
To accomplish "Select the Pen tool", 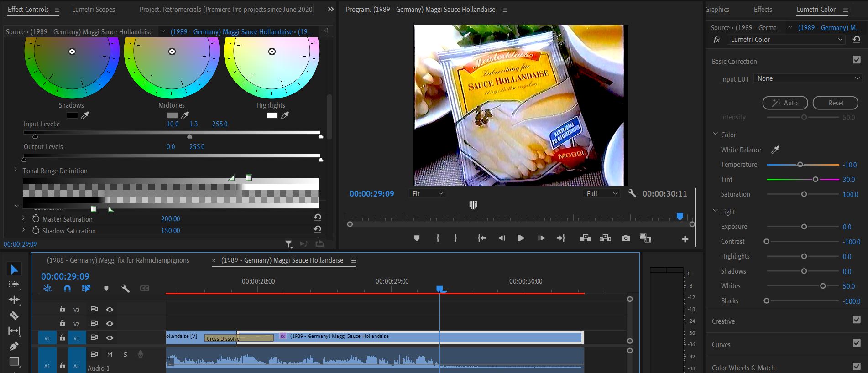I will pos(14,346).
